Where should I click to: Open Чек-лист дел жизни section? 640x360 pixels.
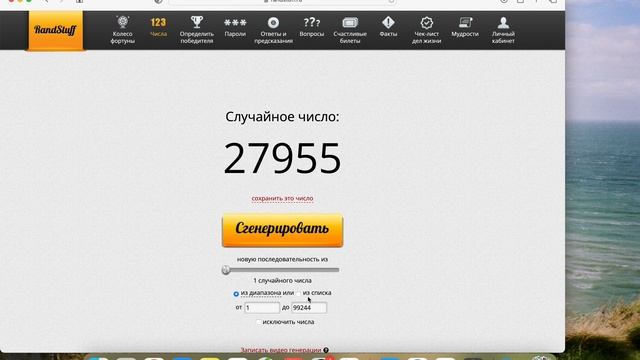pos(427,29)
